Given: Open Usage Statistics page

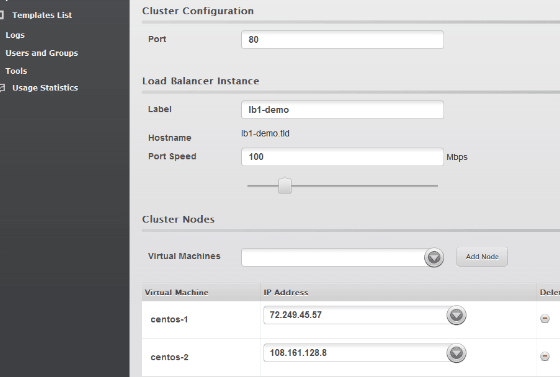Looking at the screenshot, I should pos(45,88).
